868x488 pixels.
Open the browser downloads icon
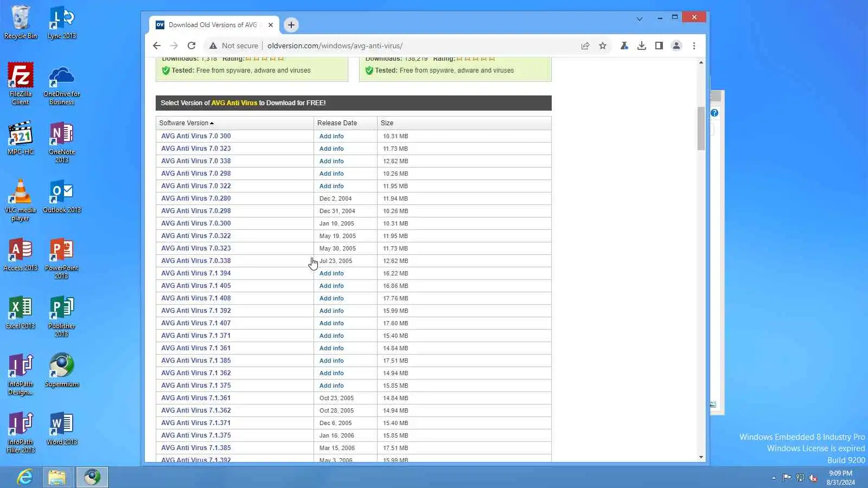coord(642,46)
